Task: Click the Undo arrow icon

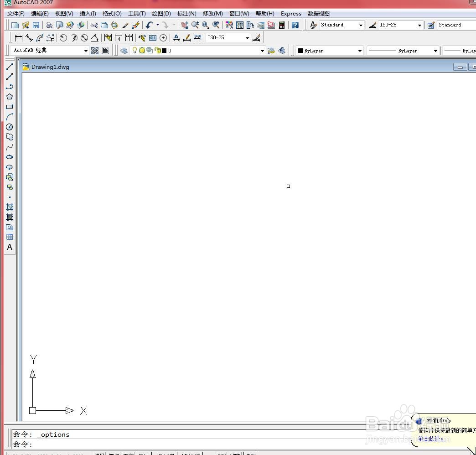Action: point(149,25)
